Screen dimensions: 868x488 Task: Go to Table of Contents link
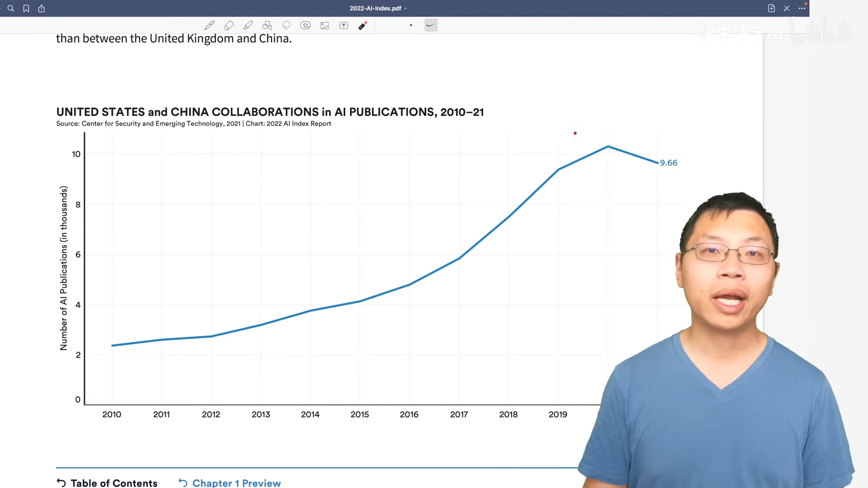107,483
